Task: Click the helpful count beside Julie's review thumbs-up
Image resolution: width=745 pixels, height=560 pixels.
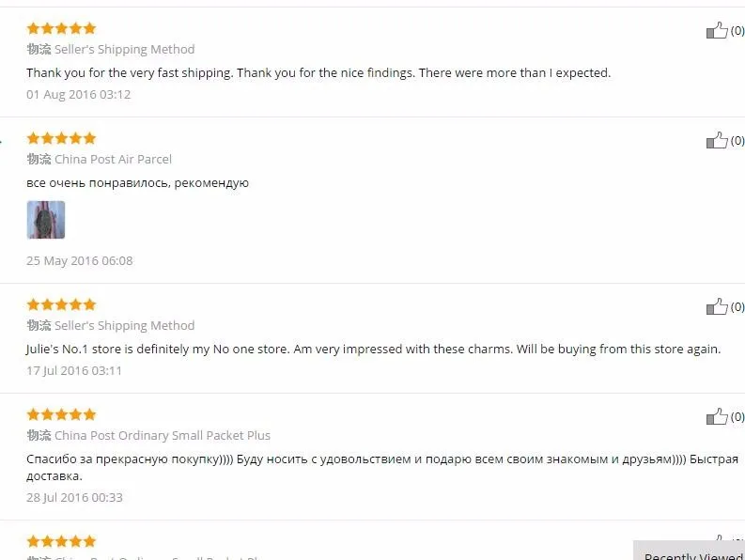Action: click(737, 306)
